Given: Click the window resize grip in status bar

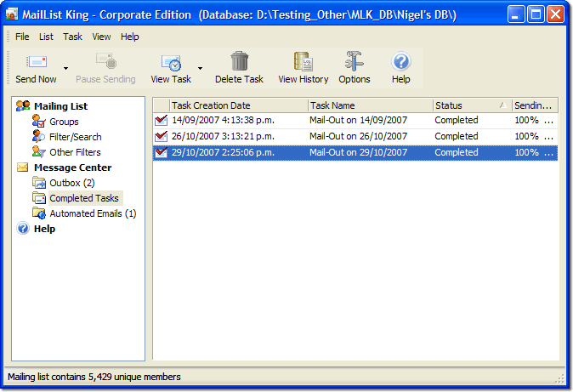Looking at the screenshot, I should click(x=559, y=379).
